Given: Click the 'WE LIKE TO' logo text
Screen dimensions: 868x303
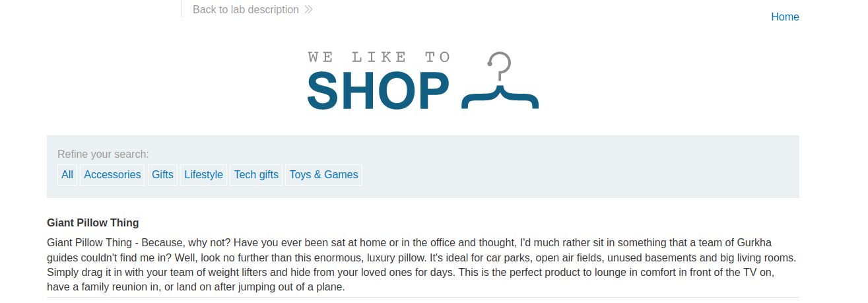Looking at the screenshot, I should click(379, 57).
